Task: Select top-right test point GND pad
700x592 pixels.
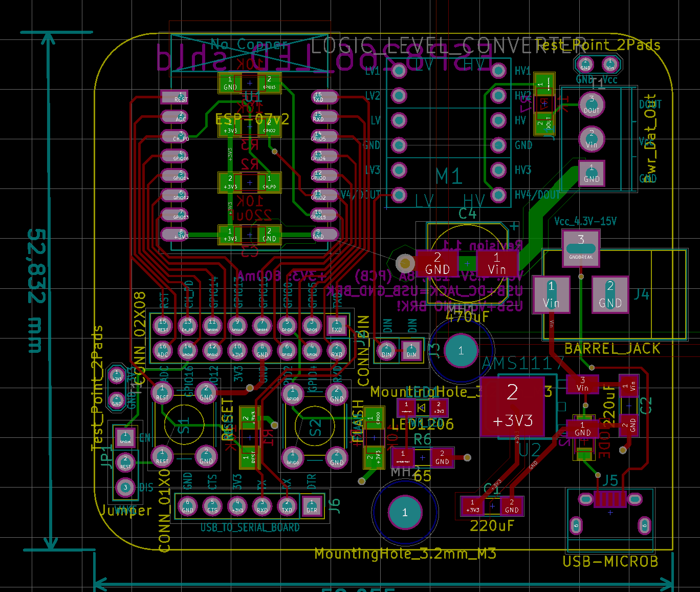Action: tap(585, 65)
